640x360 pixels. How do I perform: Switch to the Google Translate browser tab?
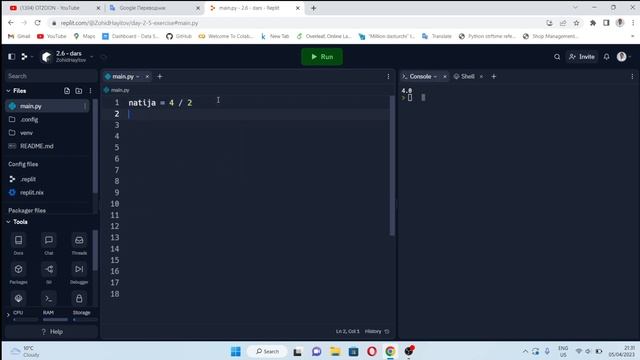tap(154, 8)
